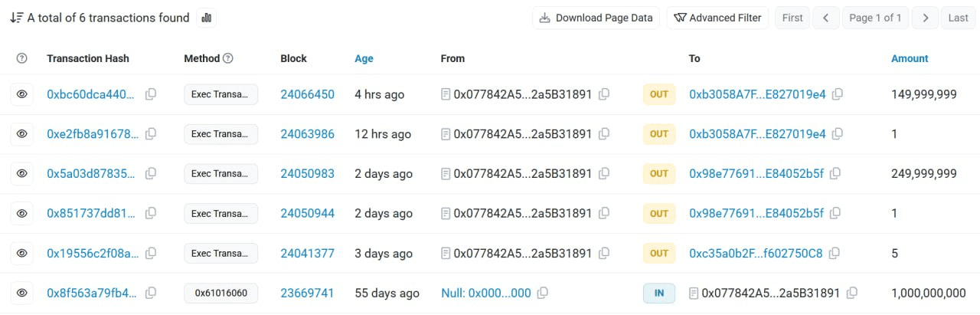Click the Method column help icon

pyautogui.click(x=228, y=58)
